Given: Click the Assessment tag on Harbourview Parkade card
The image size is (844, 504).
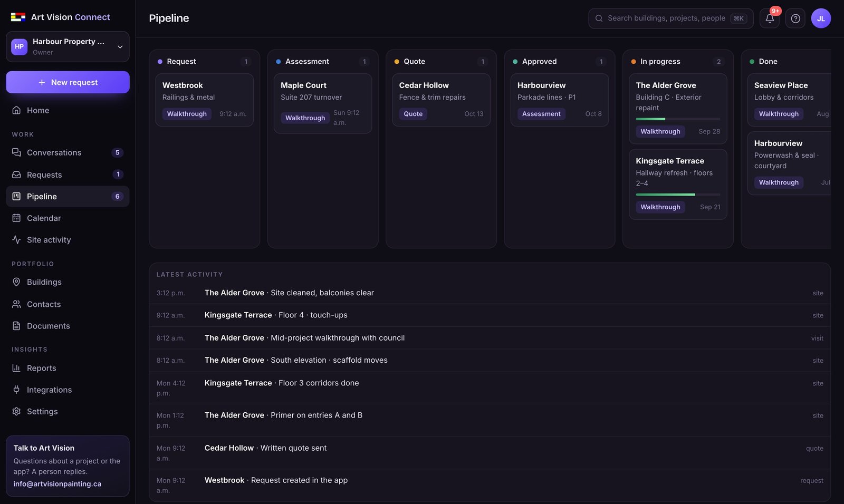Looking at the screenshot, I should point(541,114).
